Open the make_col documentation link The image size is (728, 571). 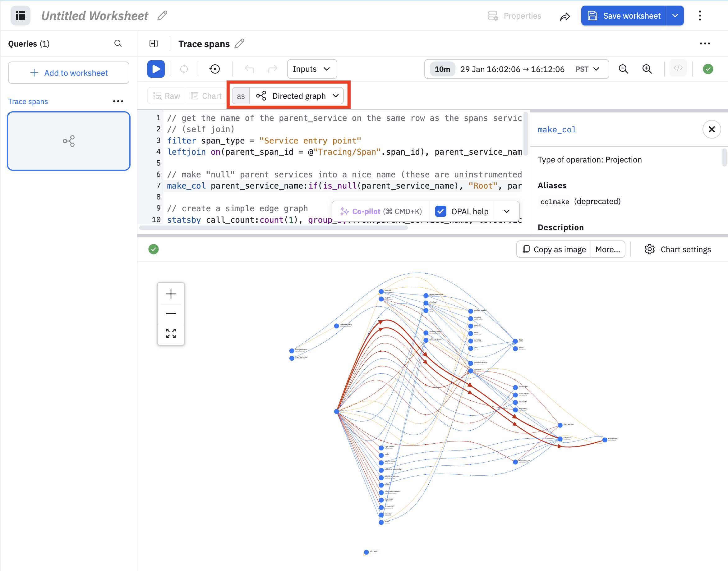[x=557, y=130]
